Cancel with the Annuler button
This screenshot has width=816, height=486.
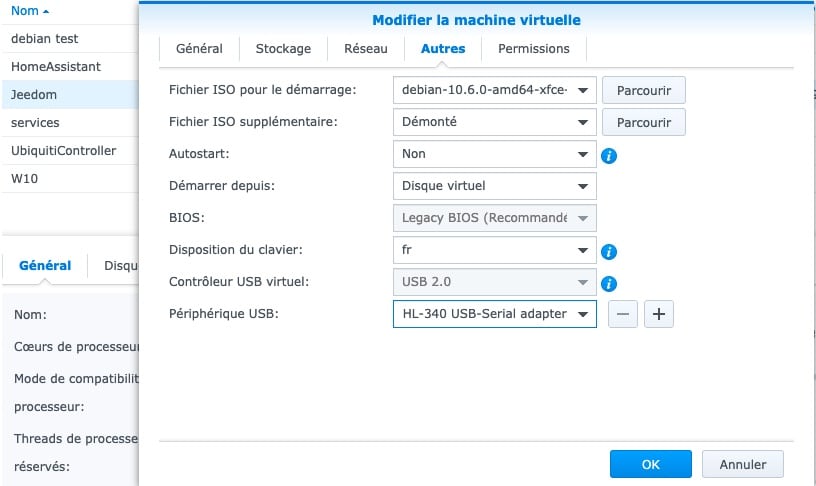(x=743, y=464)
